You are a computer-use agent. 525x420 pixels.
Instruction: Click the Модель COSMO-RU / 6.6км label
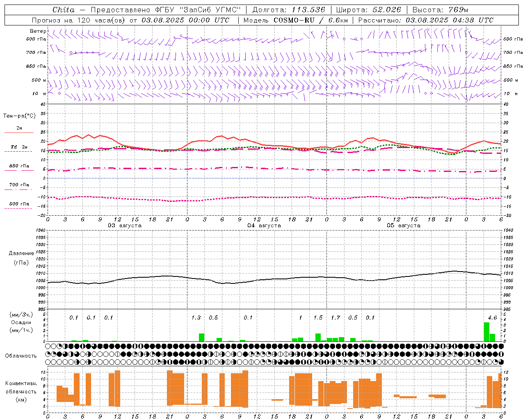296,20
